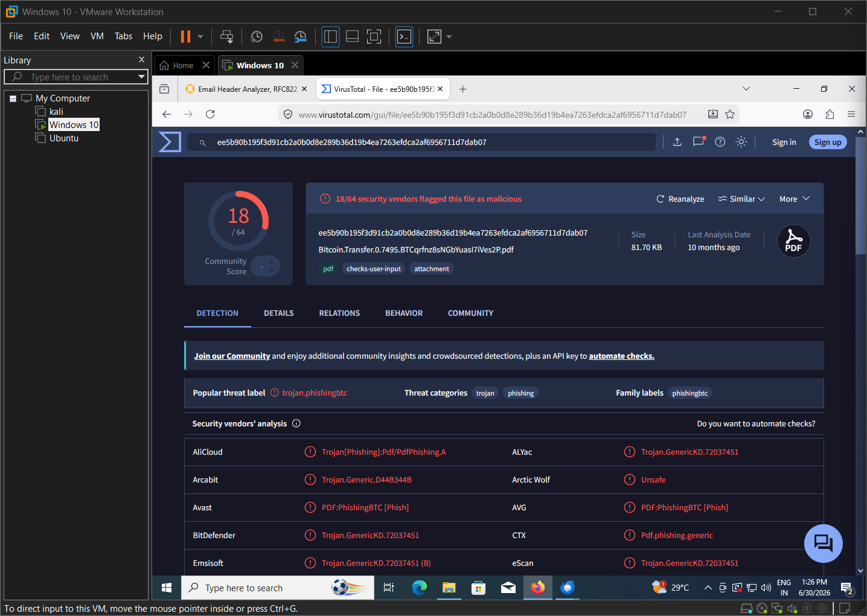Screen dimensions: 867x616
Task: Open the VirusTotal help question icon
Action: 720,142
